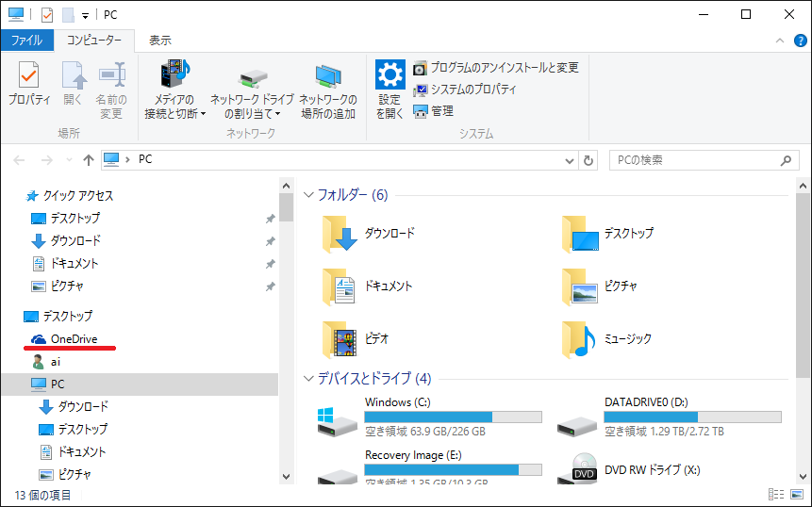Viewport: 812px width, 507px height.
Task: Open the media access ribbon icon
Action: point(174,89)
